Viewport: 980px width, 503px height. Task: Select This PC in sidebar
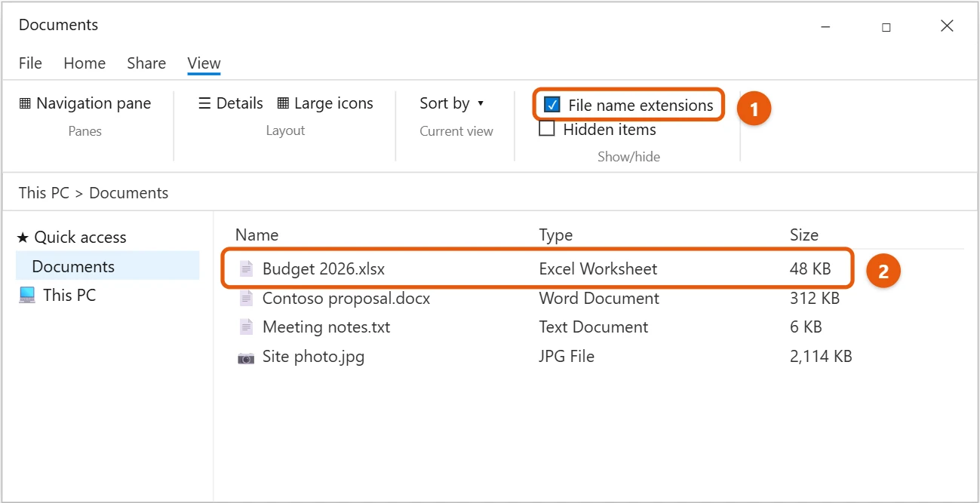pos(58,295)
